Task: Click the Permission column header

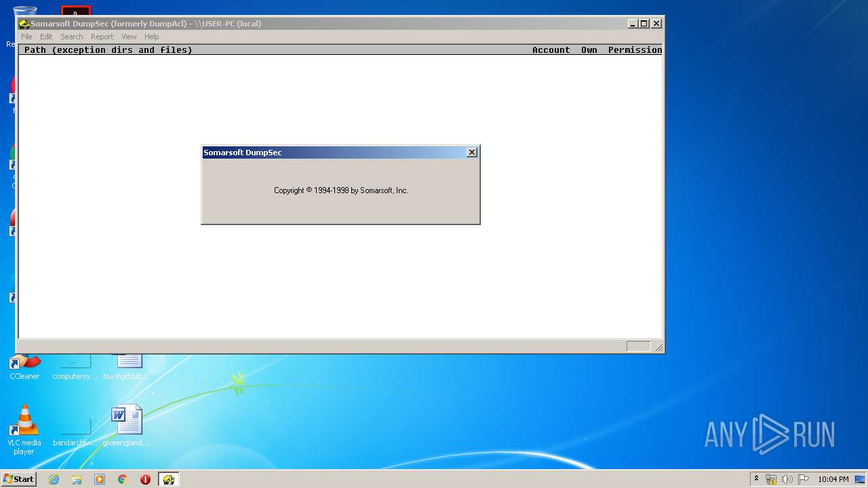Action: 635,49
